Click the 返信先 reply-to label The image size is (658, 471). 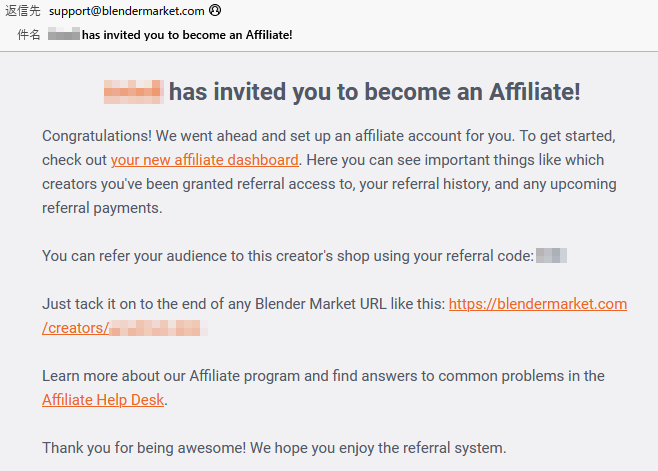(x=24, y=11)
